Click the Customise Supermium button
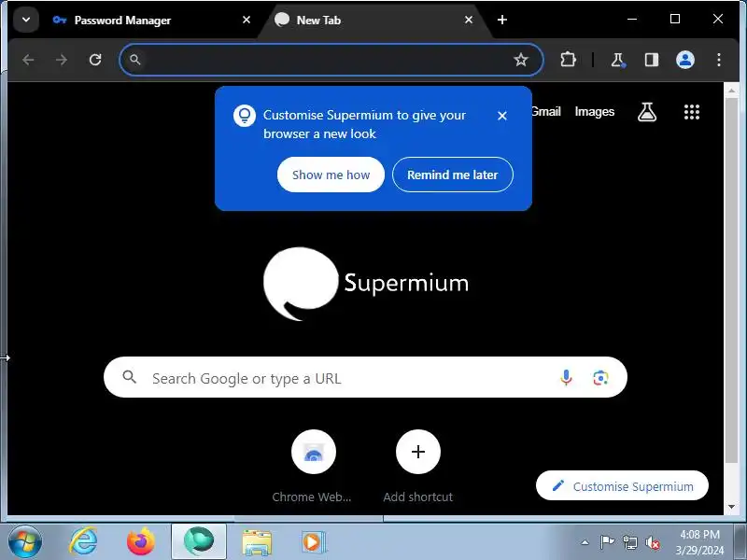The width and height of the screenshot is (747, 560). point(622,485)
